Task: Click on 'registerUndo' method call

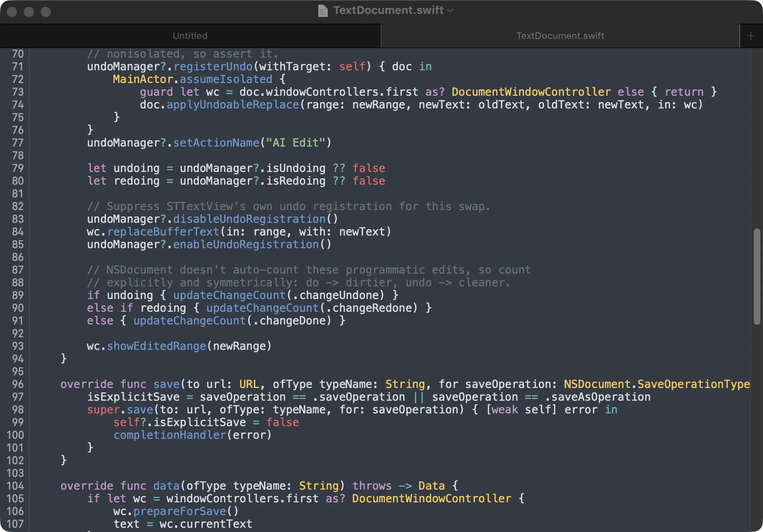Action: [213, 66]
